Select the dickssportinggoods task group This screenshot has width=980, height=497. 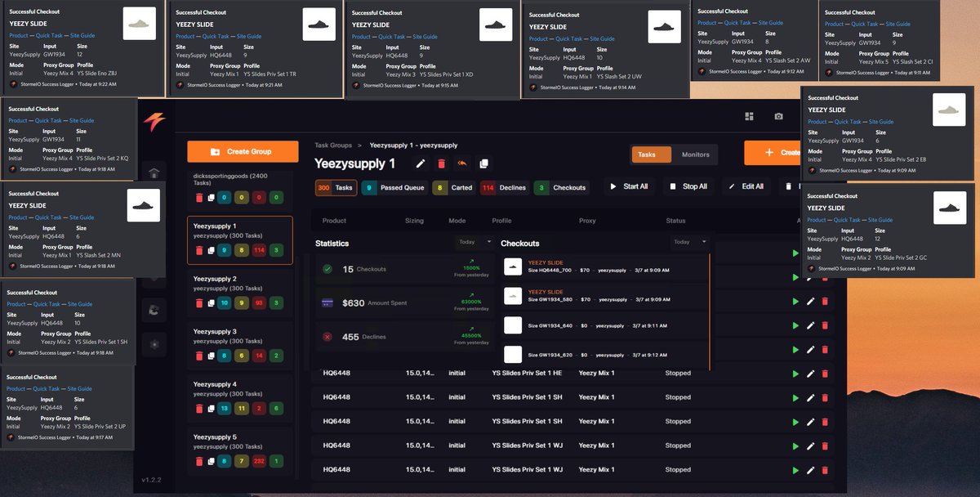tap(240, 188)
